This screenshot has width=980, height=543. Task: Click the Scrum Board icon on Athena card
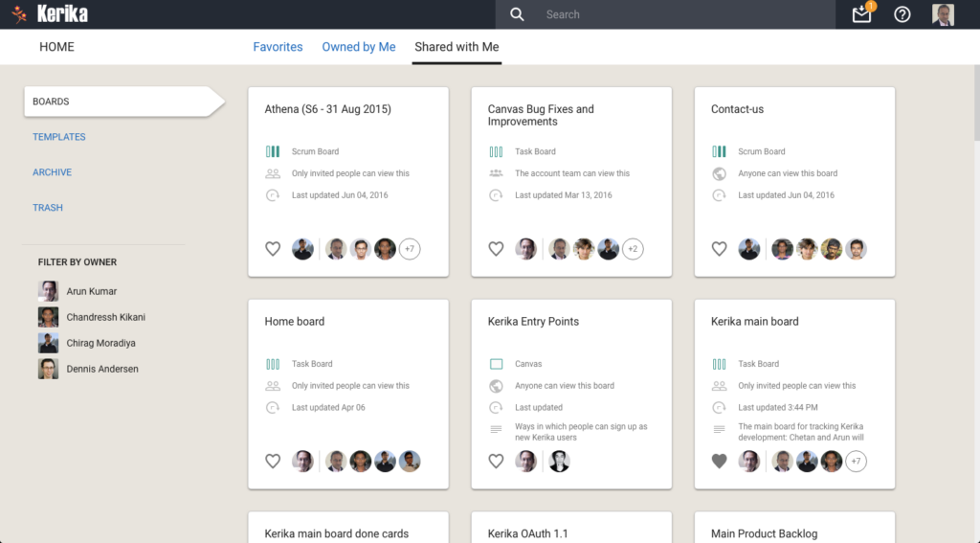pyautogui.click(x=273, y=151)
